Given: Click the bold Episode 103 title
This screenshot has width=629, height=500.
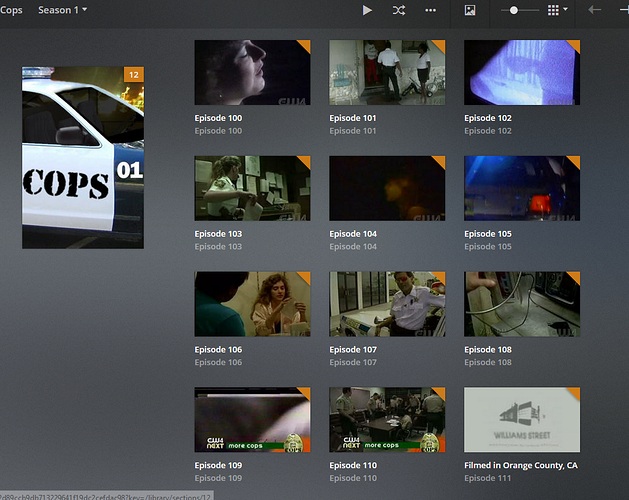Looking at the screenshot, I should pos(218,234).
